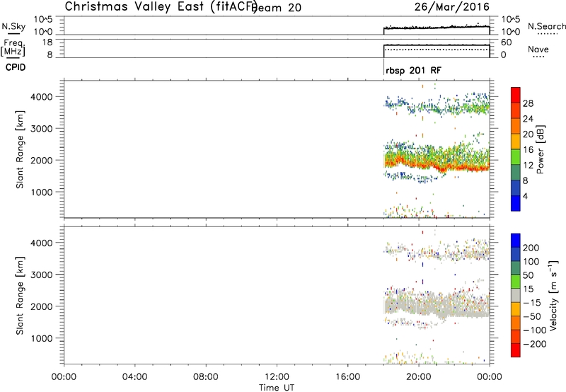Image resolution: width=566 pixels, height=392 pixels.
Task: Click the 'CPID' label
Action: [x=16, y=67]
